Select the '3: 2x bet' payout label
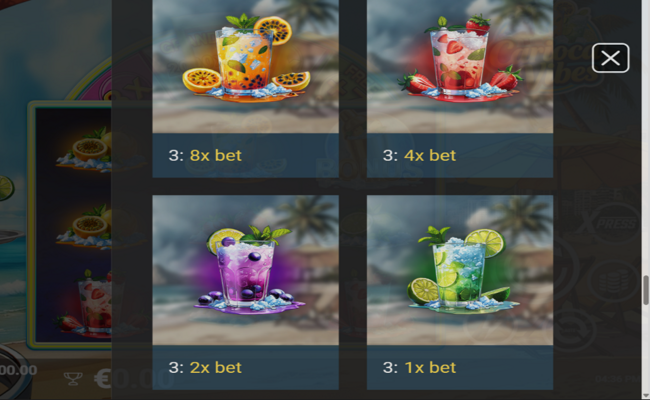The width and height of the screenshot is (650, 400). tap(205, 368)
